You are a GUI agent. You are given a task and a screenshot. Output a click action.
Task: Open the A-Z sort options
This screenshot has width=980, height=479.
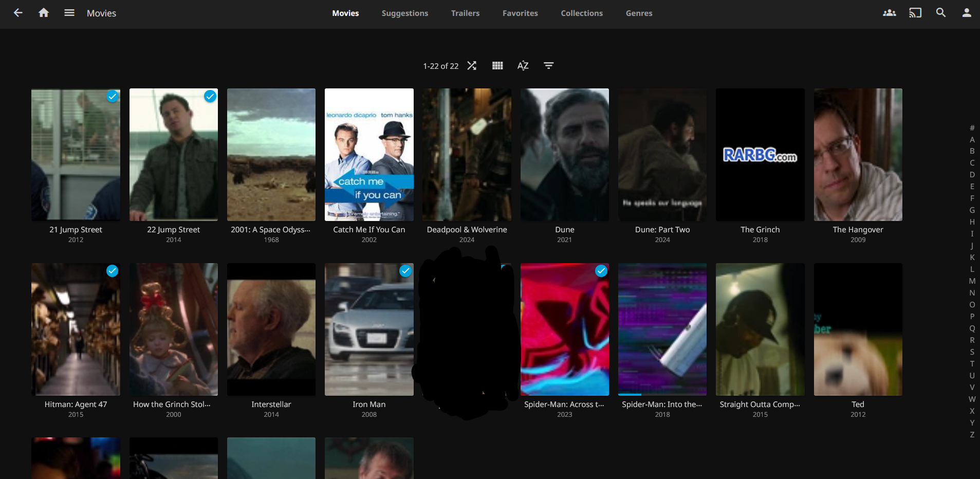coord(523,66)
